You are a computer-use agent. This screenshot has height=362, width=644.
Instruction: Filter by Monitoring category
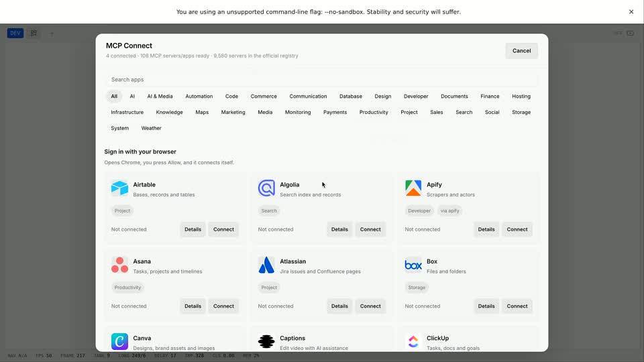298,113
